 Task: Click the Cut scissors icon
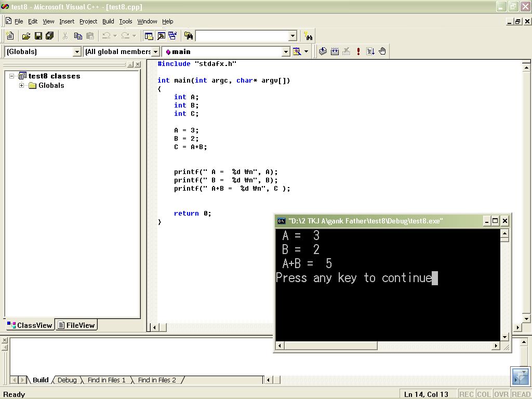pos(65,36)
